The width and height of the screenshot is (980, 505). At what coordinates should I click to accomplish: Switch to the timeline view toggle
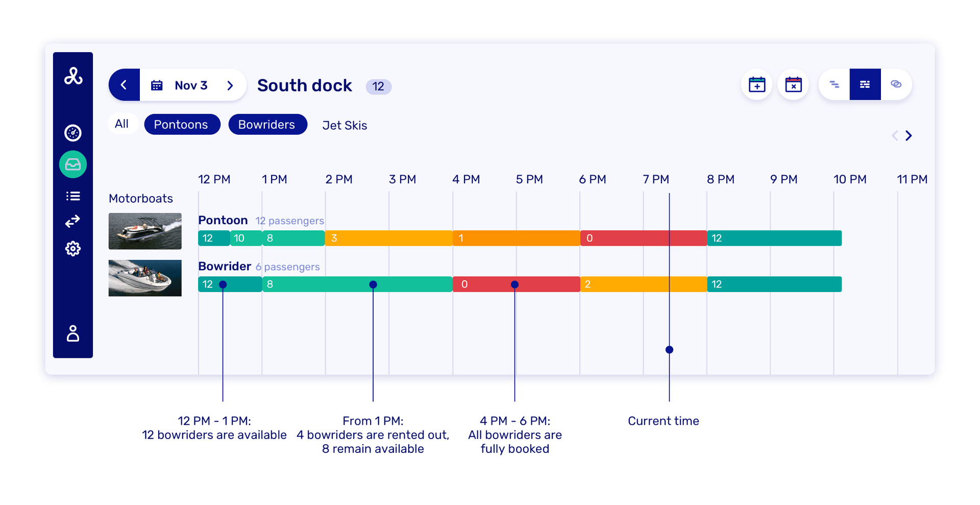[835, 84]
